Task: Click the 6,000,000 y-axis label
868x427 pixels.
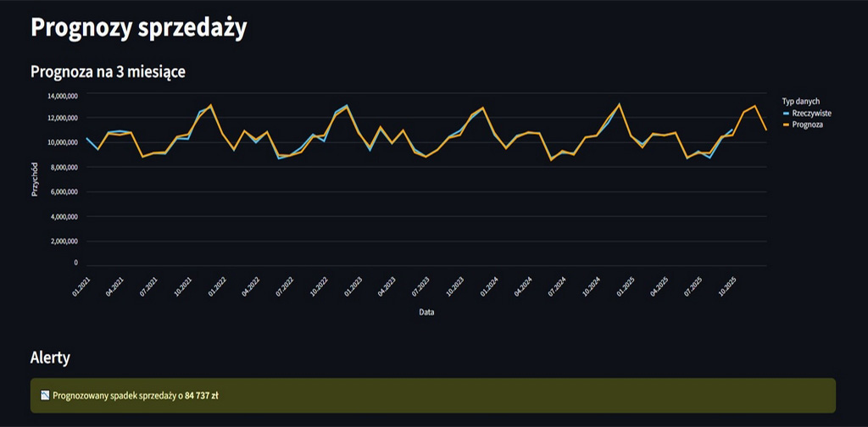Action: click(60, 191)
